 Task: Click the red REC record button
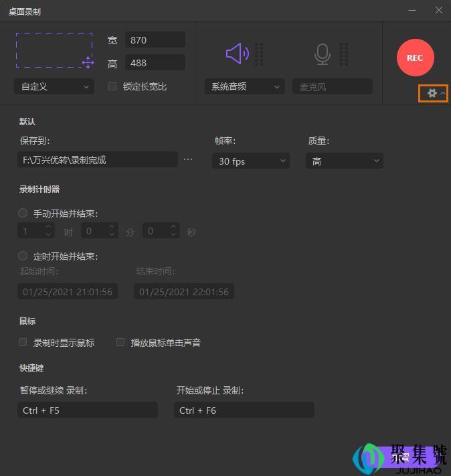(x=415, y=58)
